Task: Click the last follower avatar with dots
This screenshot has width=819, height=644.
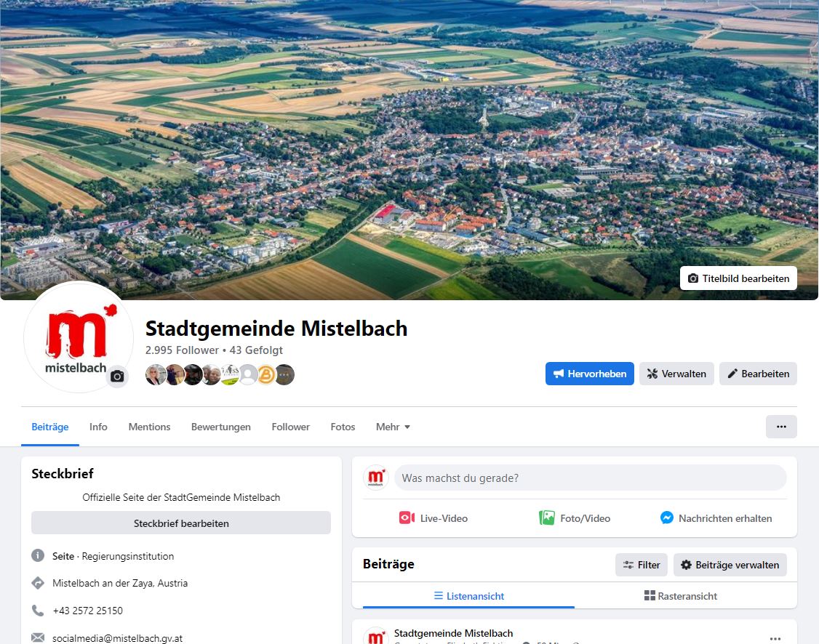Action: pyautogui.click(x=284, y=375)
